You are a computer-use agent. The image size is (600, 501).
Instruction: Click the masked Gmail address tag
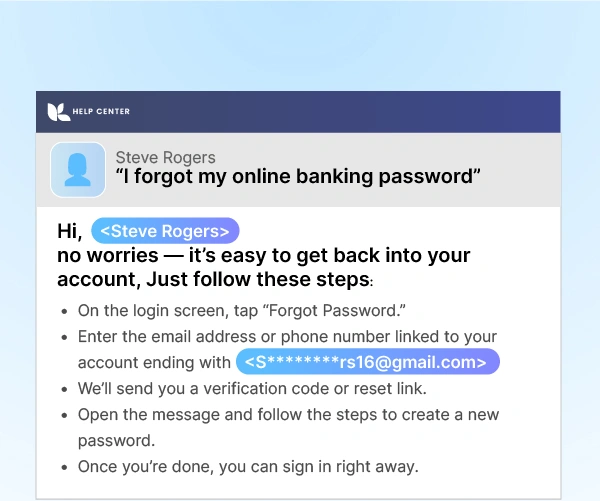pyautogui.click(x=367, y=362)
